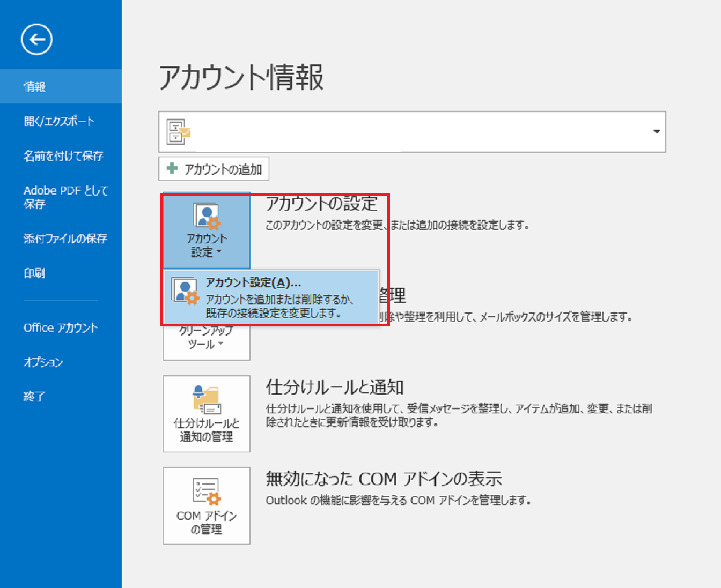
Task: Select Adobe PDF として保存 option
Action: [x=65, y=197]
